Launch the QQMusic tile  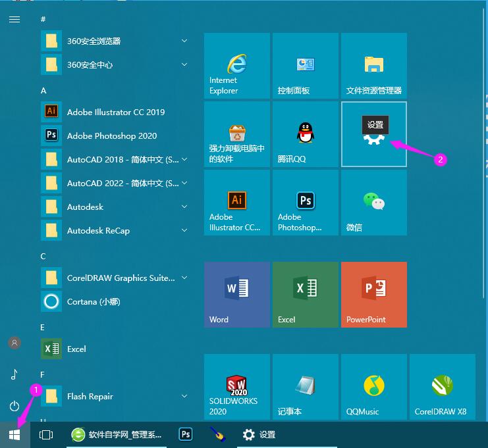374,386
